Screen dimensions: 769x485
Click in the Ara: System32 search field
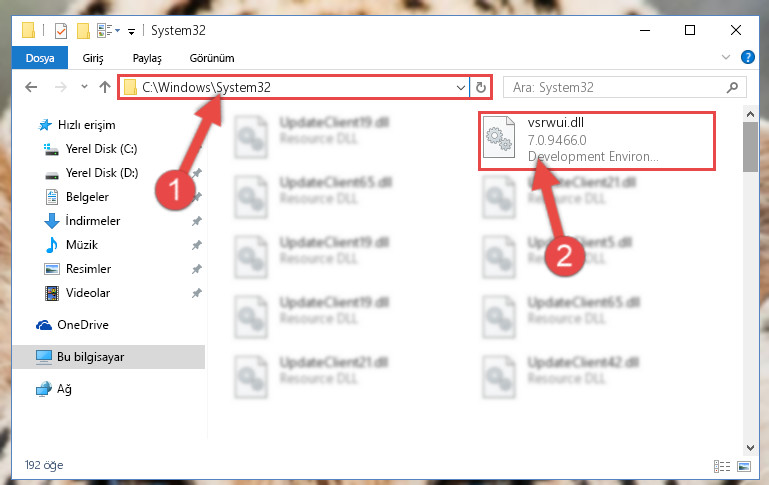click(617, 88)
